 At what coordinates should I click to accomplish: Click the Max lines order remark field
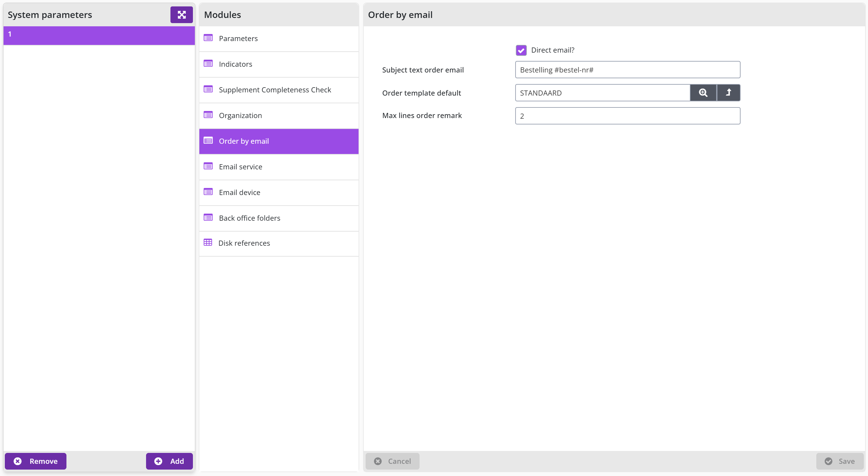(628, 116)
